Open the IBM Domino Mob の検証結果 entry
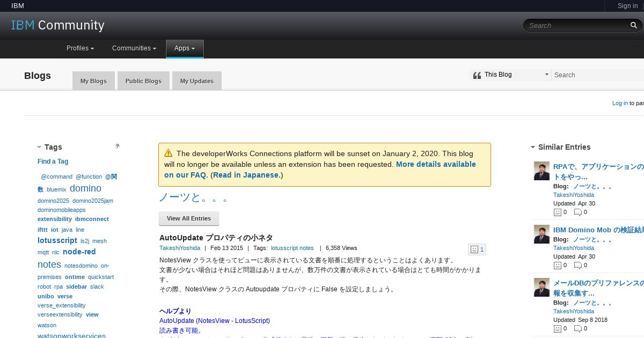Image resolution: width=644 pixels, height=338 pixels. pyautogui.click(x=598, y=230)
